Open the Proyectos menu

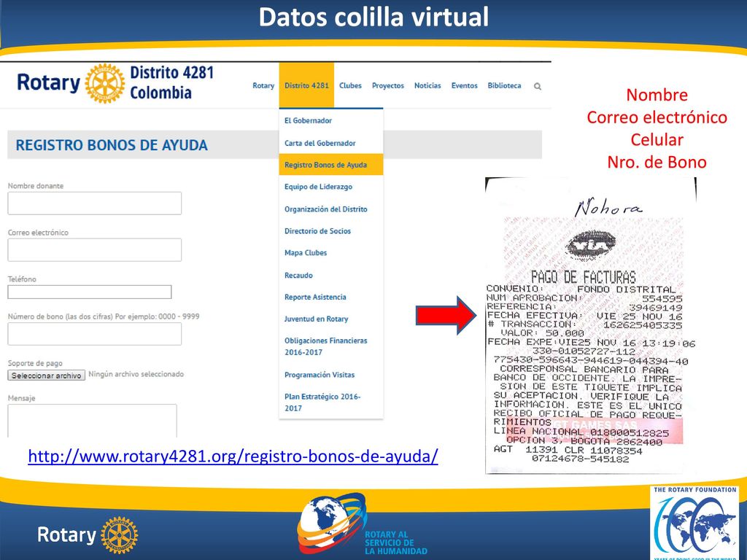tap(388, 86)
